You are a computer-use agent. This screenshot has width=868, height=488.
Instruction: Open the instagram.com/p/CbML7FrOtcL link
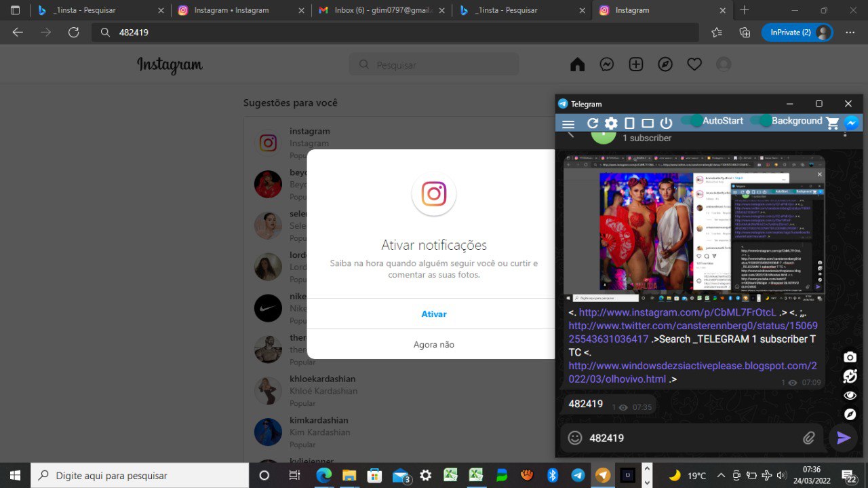677,313
